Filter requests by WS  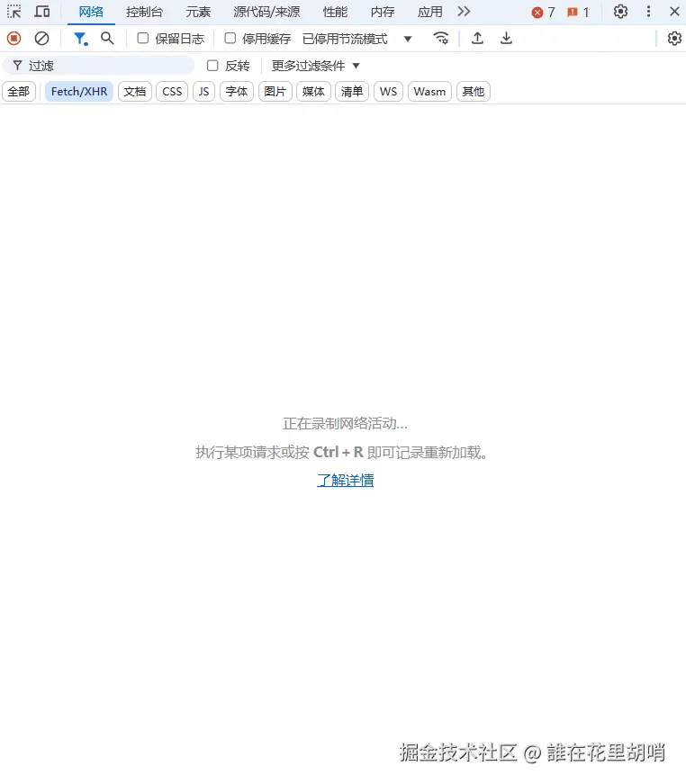point(389,92)
